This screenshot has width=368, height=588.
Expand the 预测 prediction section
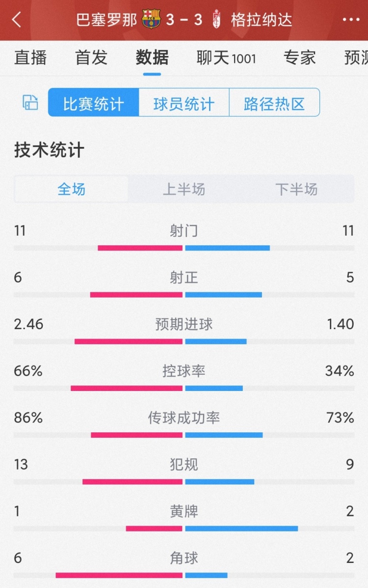pyautogui.click(x=354, y=57)
